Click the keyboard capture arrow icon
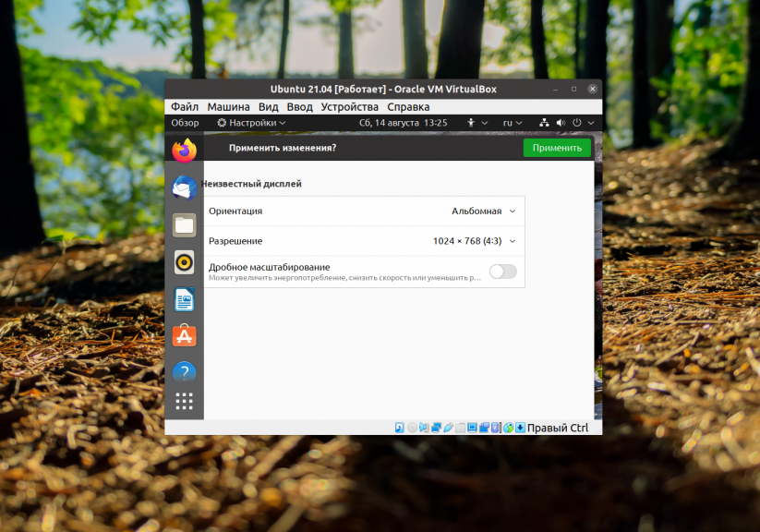The width and height of the screenshot is (760, 532). [x=520, y=428]
